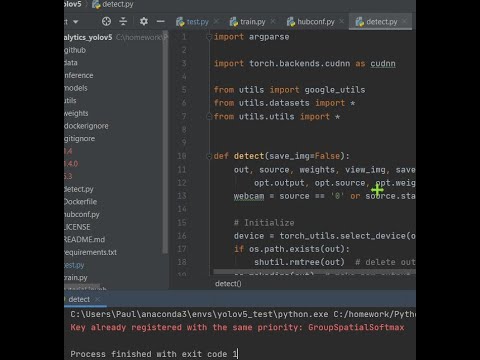Select the detect run tab in Run panel
The width and height of the screenshot is (480, 360).
(79, 300)
